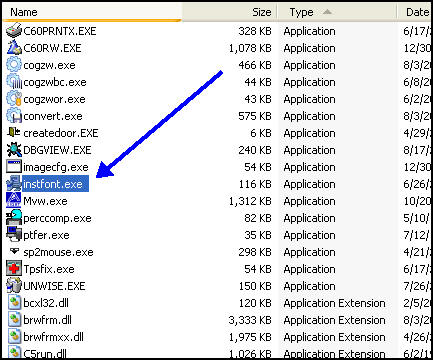
Task: Click Application Extension type for brwfrm.dll
Action: coord(334,320)
